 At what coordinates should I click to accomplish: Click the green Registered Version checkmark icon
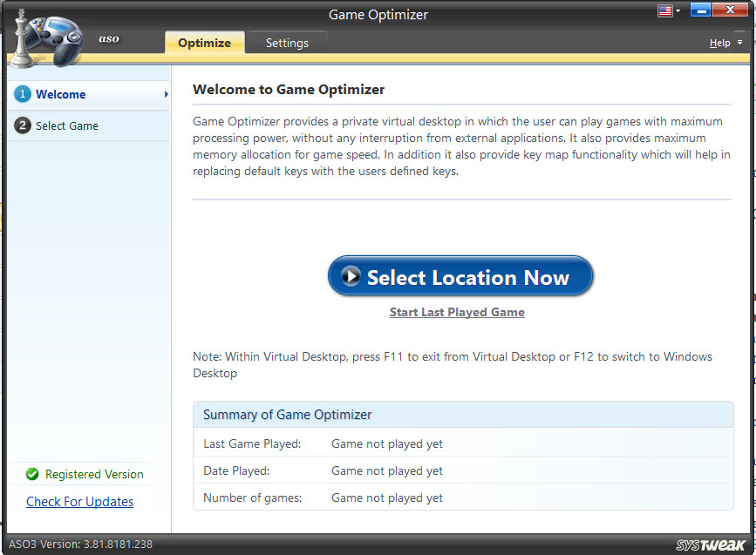pyautogui.click(x=32, y=474)
